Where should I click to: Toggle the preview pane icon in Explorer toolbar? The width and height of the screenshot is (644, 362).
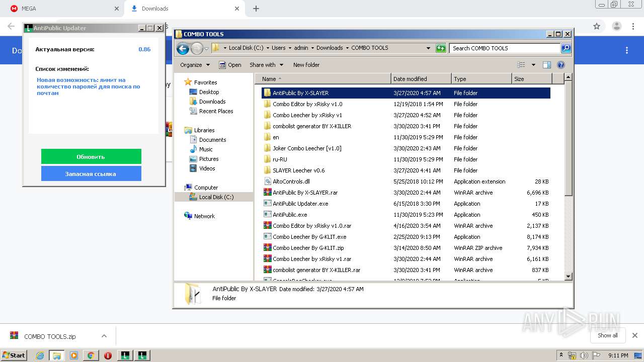pos(547,65)
